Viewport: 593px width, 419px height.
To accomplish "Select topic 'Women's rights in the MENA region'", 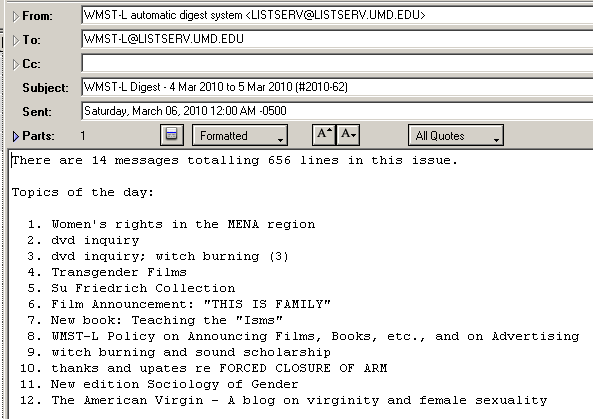I will pos(183,224).
